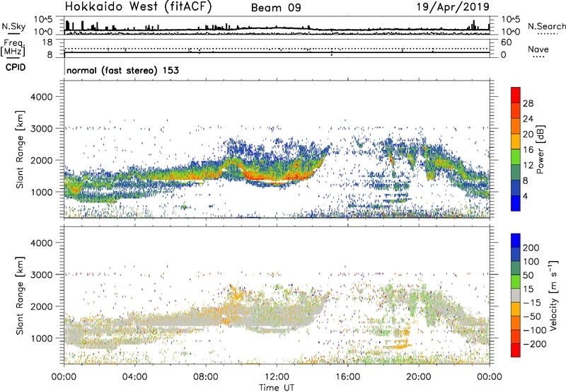
Task: Click the 'Power [dB]' colorbar title
Action: point(540,149)
